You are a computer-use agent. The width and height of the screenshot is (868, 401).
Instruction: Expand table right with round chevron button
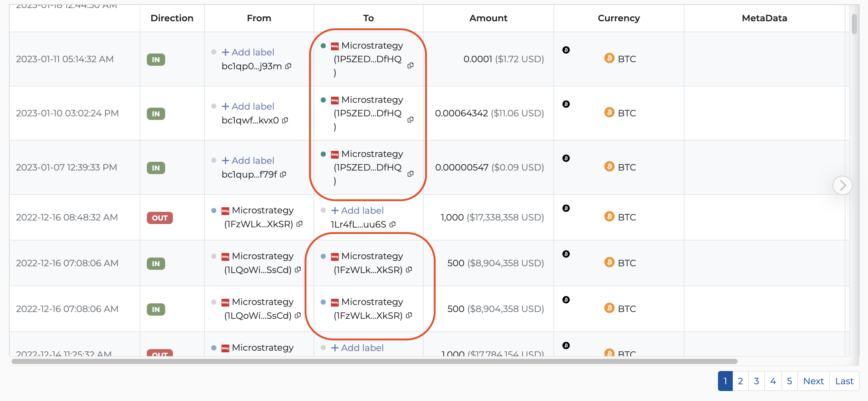tap(842, 185)
